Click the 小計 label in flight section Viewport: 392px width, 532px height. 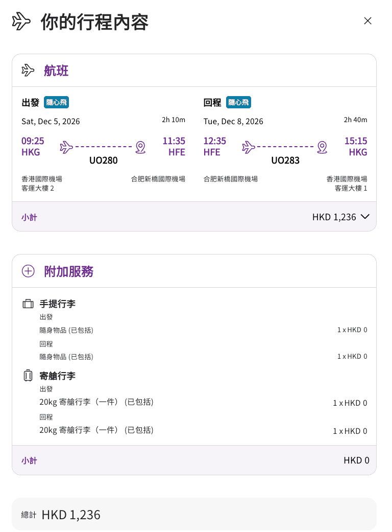(x=29, y=217)
